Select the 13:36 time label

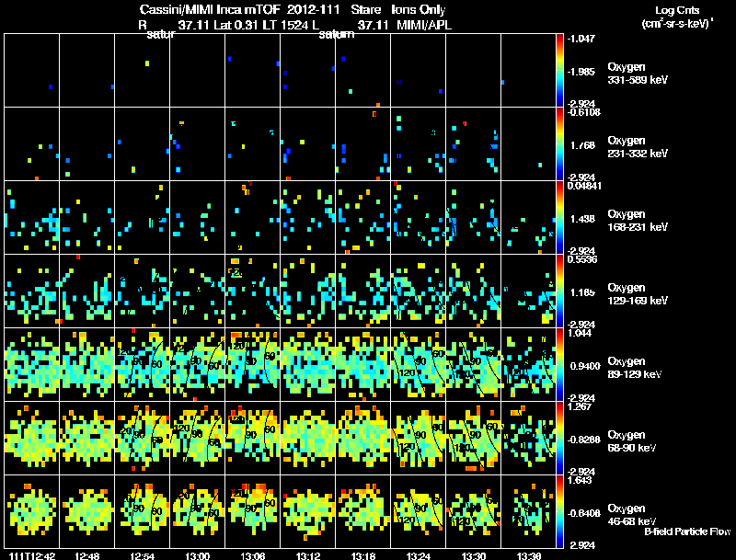tap(528, 555)
